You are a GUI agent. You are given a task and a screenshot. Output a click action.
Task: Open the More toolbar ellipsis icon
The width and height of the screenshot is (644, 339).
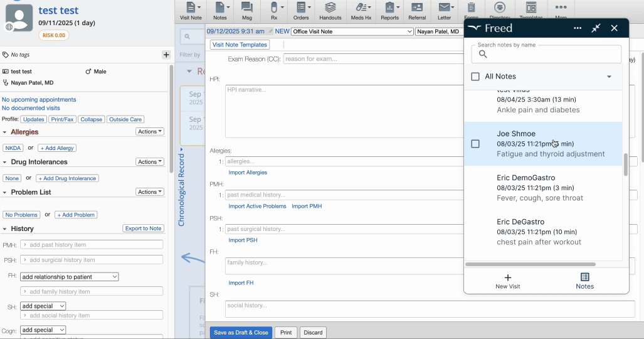561,8
